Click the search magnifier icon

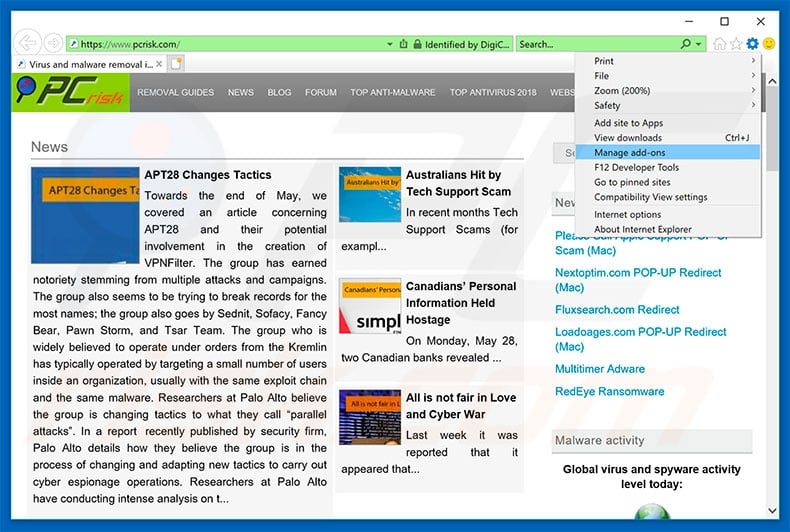[686, 44]
